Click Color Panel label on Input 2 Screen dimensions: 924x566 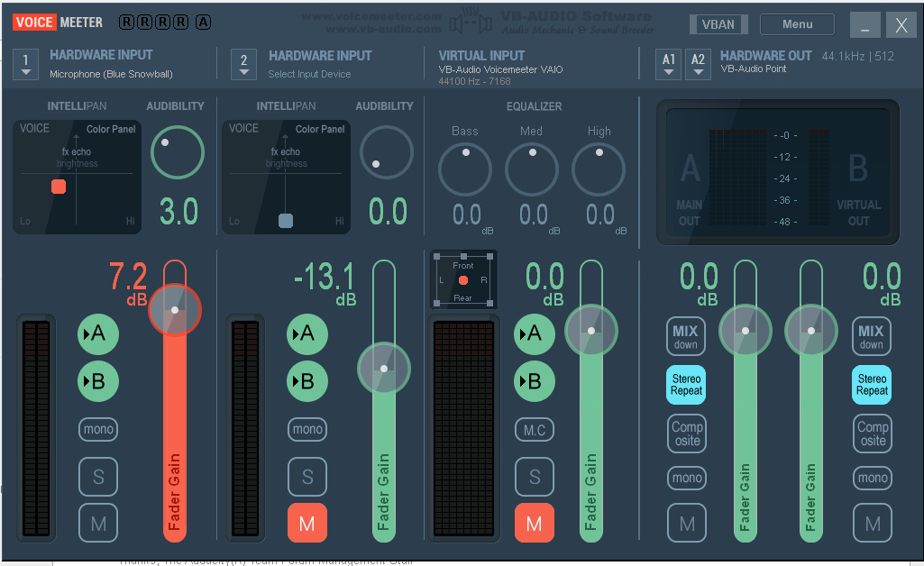point(320,129)
